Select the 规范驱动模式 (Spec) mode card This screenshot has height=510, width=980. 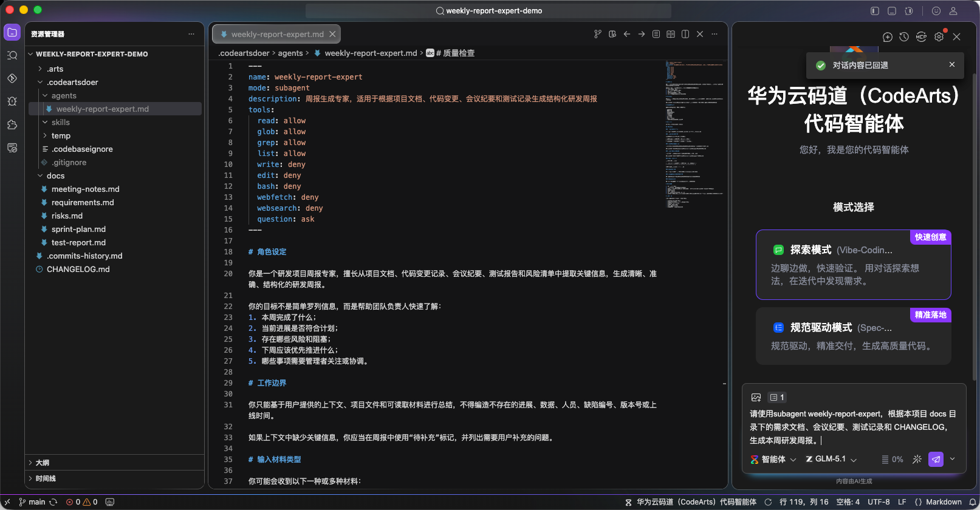coord(854,336)
